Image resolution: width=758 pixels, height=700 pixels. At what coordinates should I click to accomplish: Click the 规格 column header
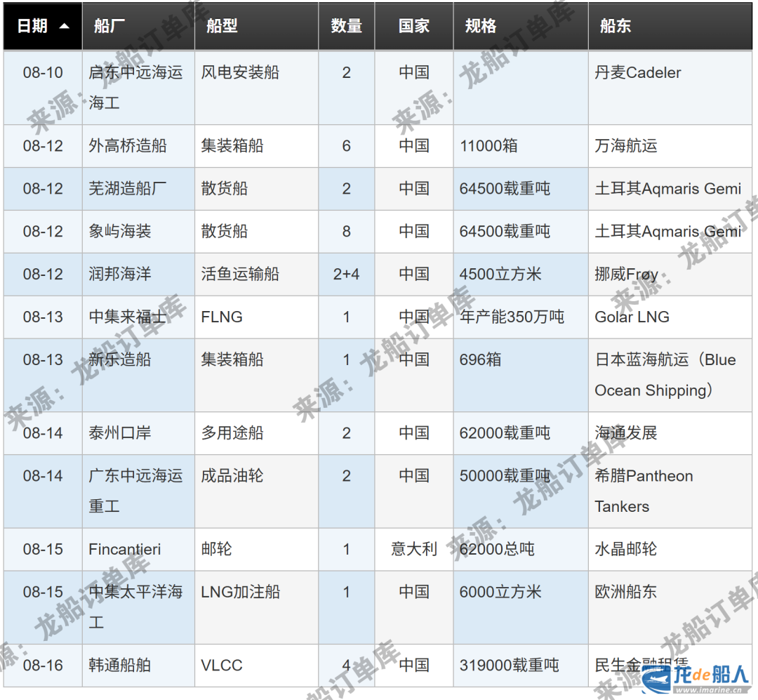[x=521, y=26]
